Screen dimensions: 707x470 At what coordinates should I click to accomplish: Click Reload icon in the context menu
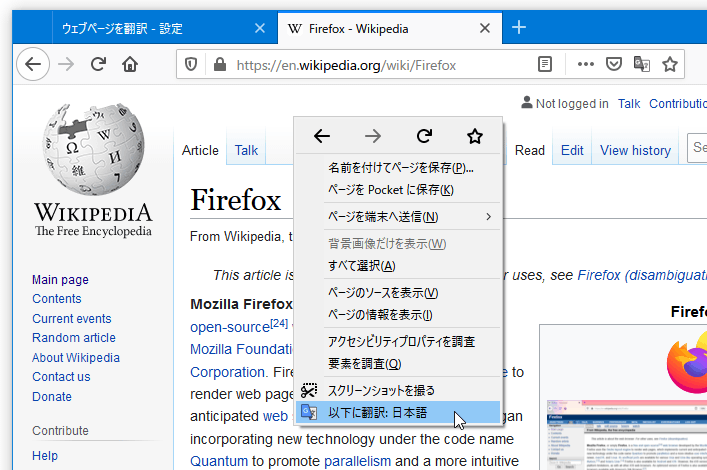pyautogui.click(x=424, y=136)
